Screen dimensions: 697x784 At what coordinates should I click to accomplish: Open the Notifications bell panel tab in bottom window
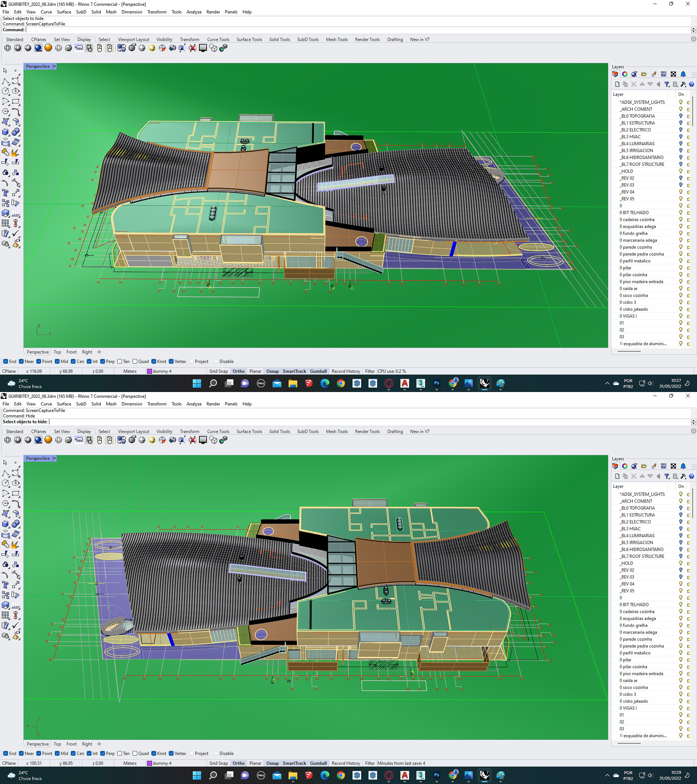(x=683, y=466)
